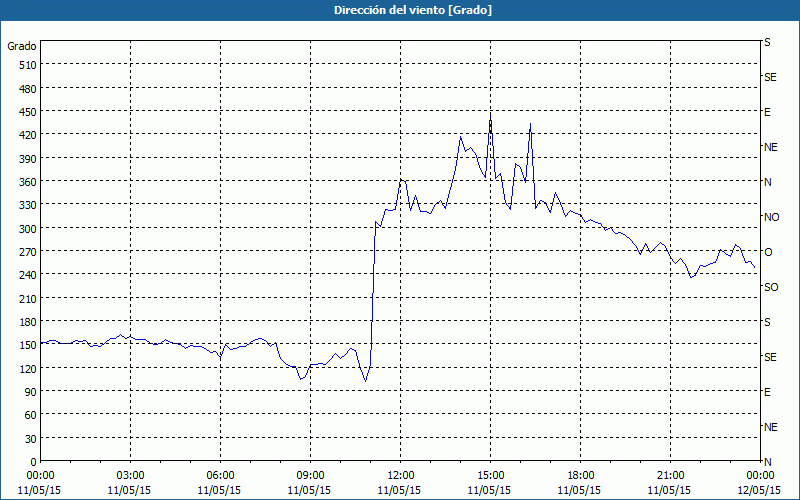Select the 'S' compass label level with 180
800x500 pixels.
tap(767, 322)
